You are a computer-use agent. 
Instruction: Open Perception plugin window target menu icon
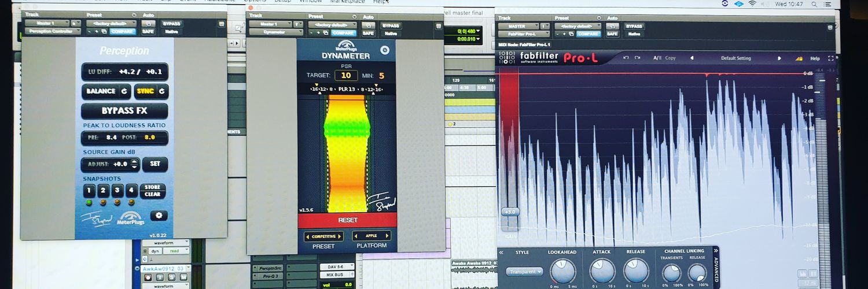(x=221, y=24)
